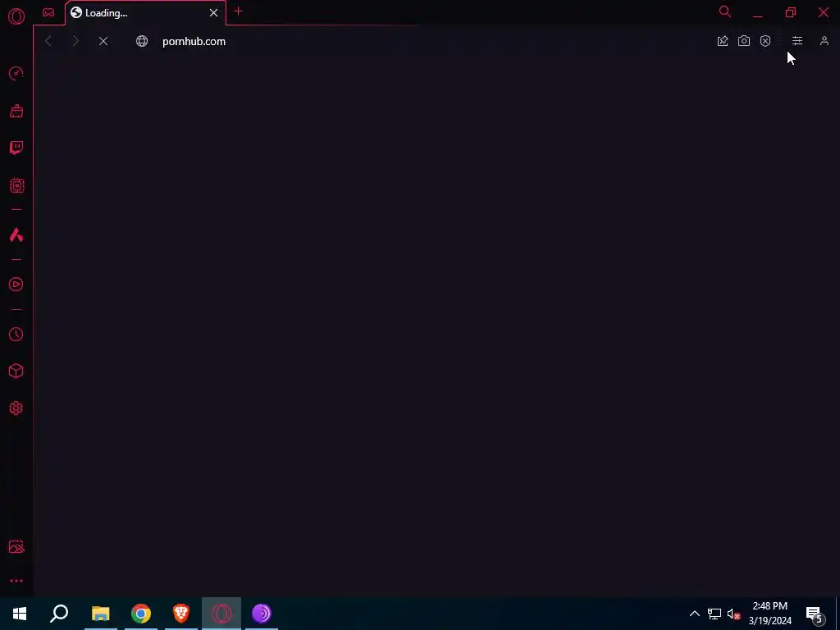The image size is (840, 630).
Task: Click the search tabs magnifier icon
Action: [725, 11]
